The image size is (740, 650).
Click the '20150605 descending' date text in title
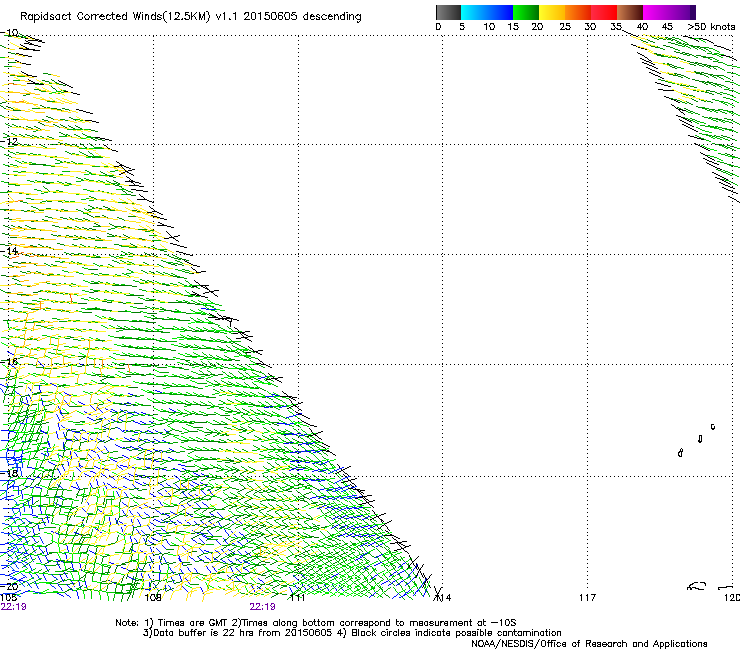tap(302, 17)
